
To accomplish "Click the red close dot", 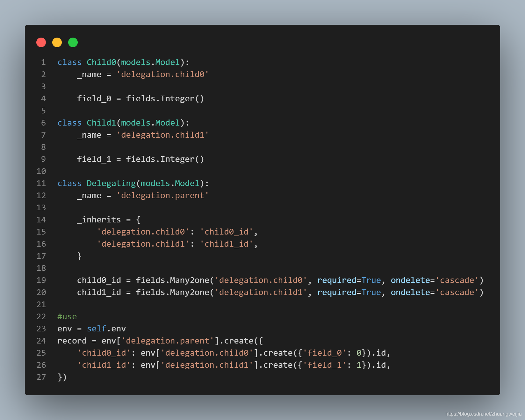I will point(41,42).
